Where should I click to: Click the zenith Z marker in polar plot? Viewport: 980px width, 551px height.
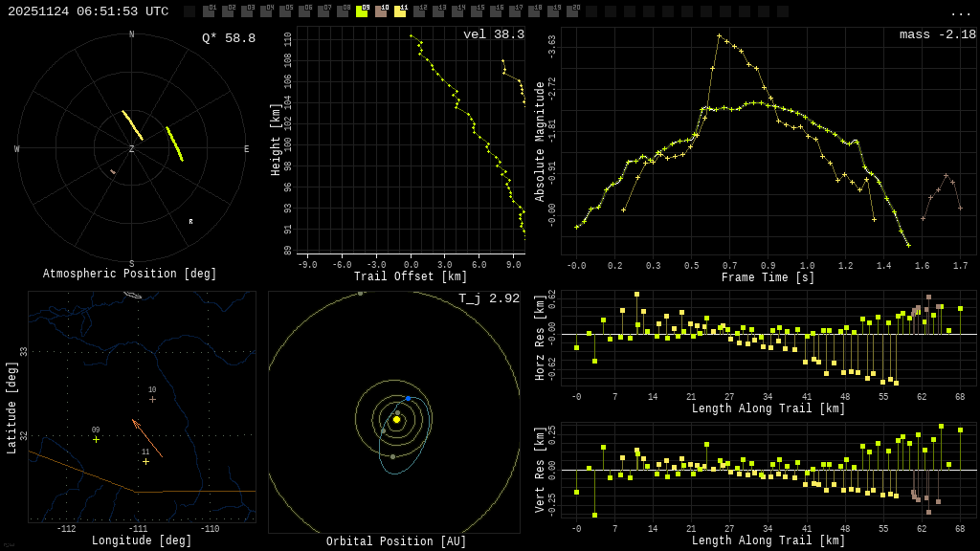(x=132, y=149)
